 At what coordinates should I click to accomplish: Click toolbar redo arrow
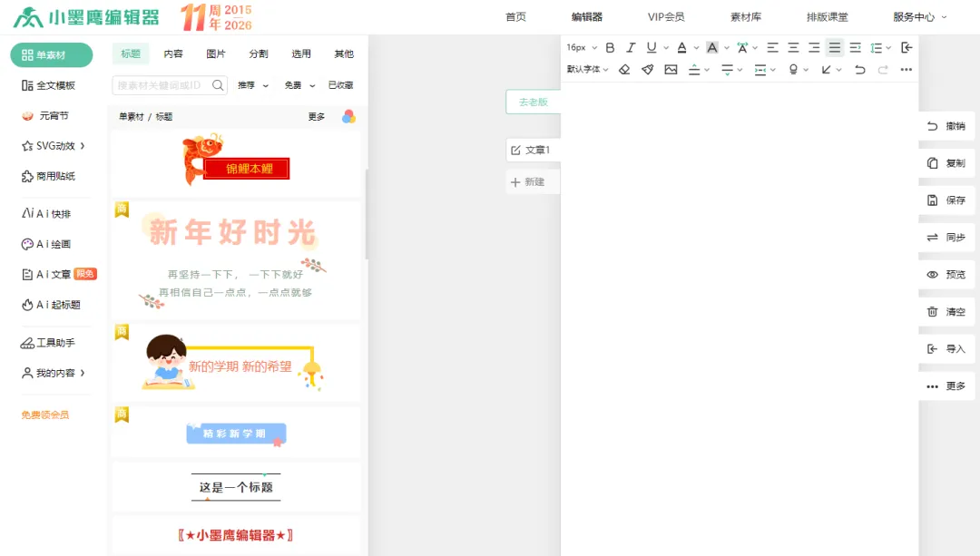[883, 69]
